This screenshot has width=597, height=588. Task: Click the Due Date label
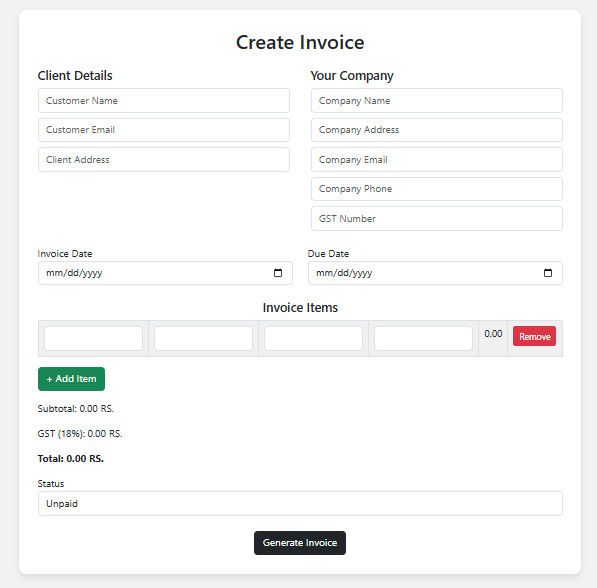(x=328, y=254)
